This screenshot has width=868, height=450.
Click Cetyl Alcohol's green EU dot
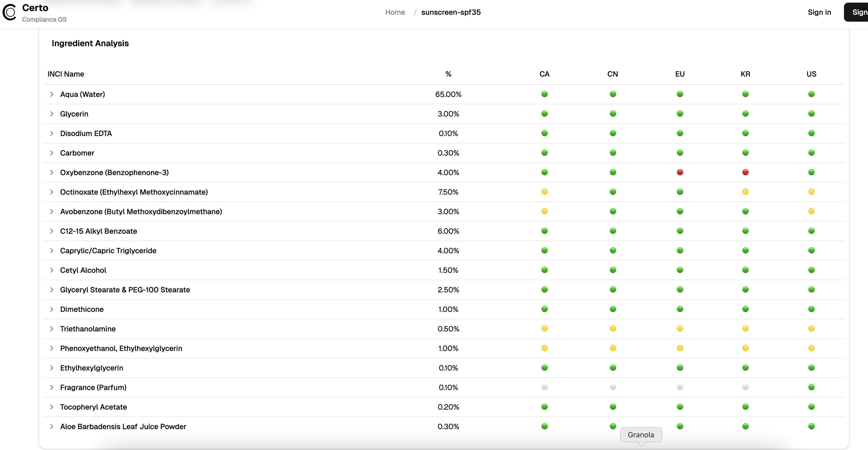(x=680, y=270)
